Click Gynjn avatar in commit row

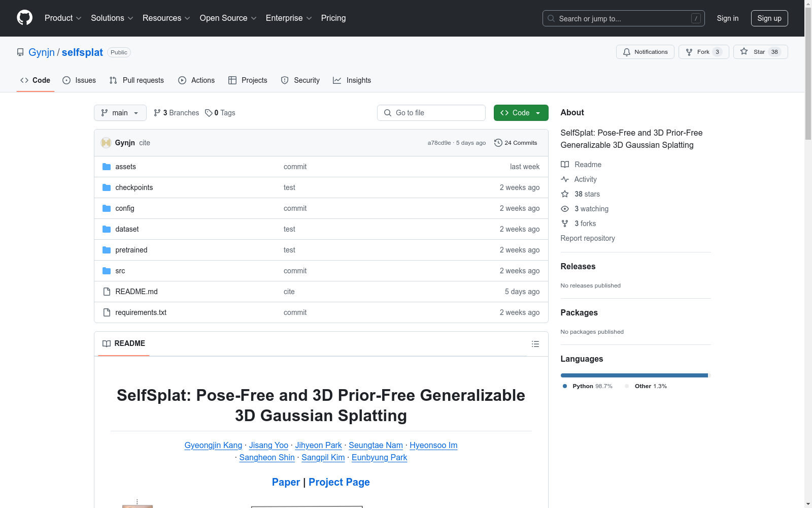click(x=106, y=143)
